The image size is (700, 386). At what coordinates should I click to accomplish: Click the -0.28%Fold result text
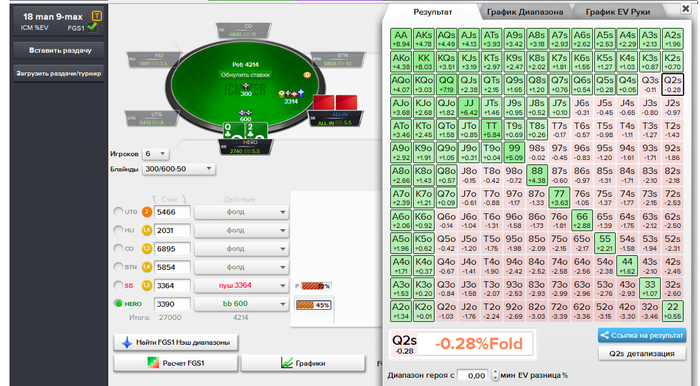478,344
